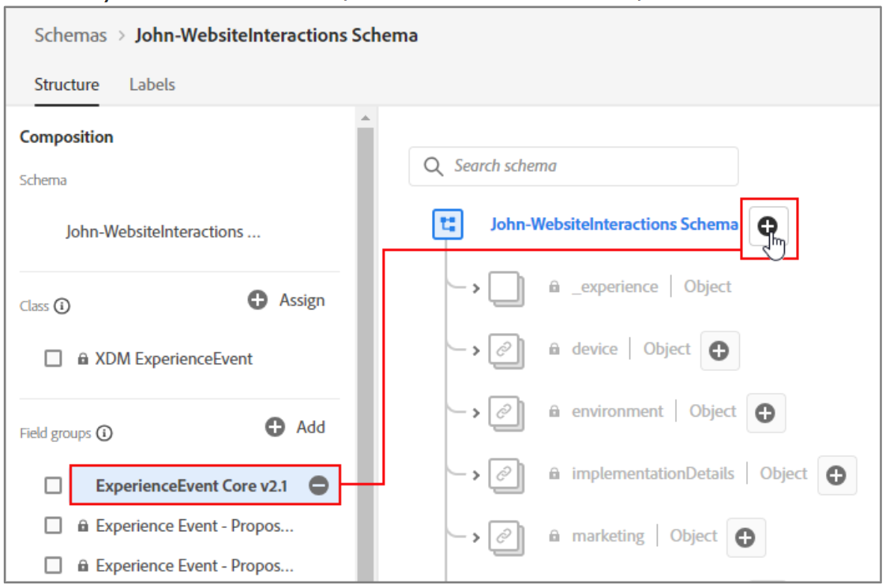Select the XDM ExperienceEvent class
This screenshot has height=588, width=886.
174,358
